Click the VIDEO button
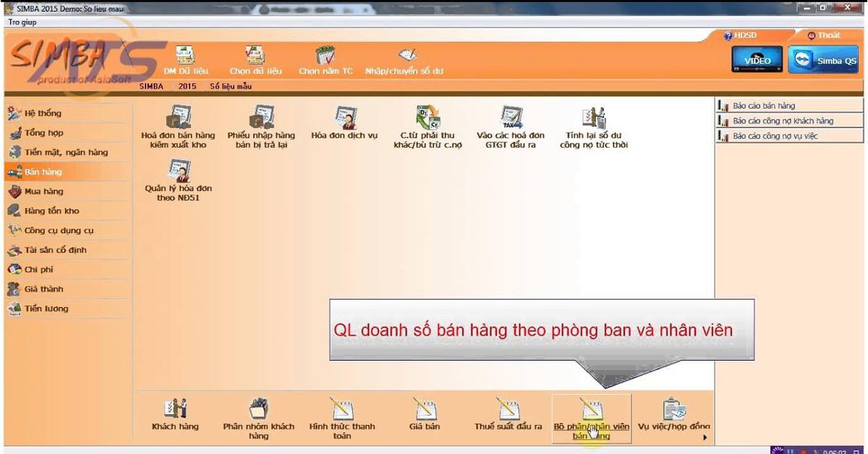Screen dimensions: 868x454 coord(758,59)
